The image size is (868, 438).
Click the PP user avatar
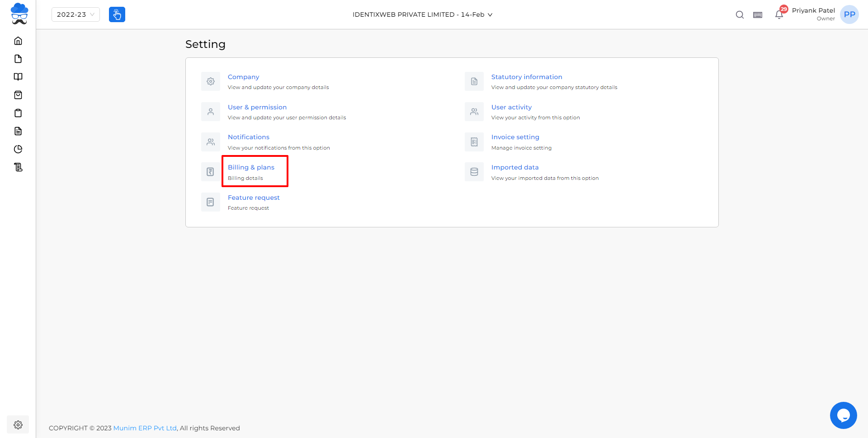tap(849, 14)
